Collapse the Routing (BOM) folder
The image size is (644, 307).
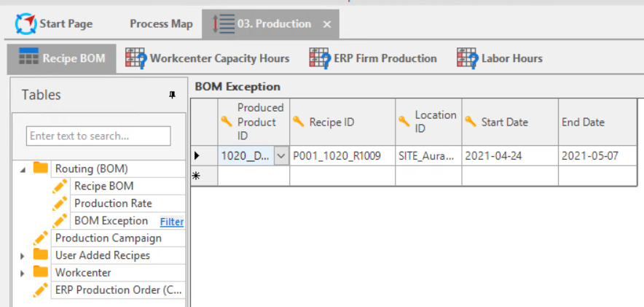[x=23, y=169]
